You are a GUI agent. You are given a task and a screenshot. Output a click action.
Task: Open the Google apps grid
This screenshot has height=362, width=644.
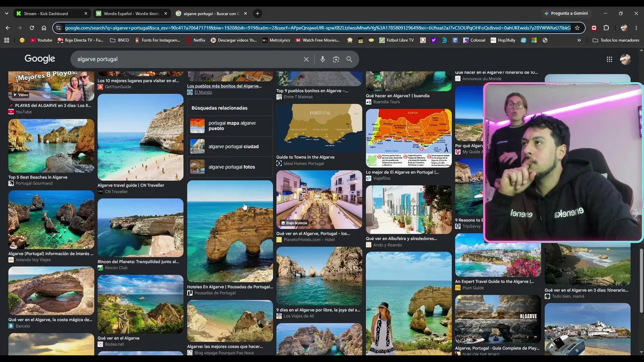click(x=609, y=59)
